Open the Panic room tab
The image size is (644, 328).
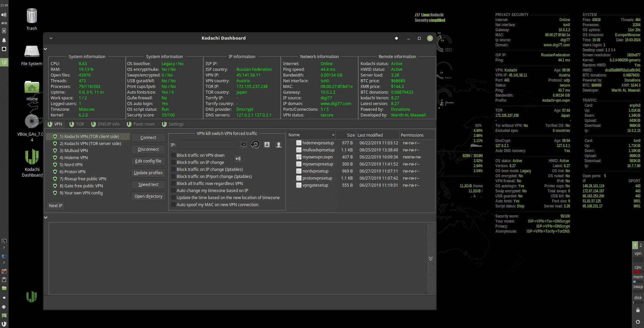pos(141,124)
